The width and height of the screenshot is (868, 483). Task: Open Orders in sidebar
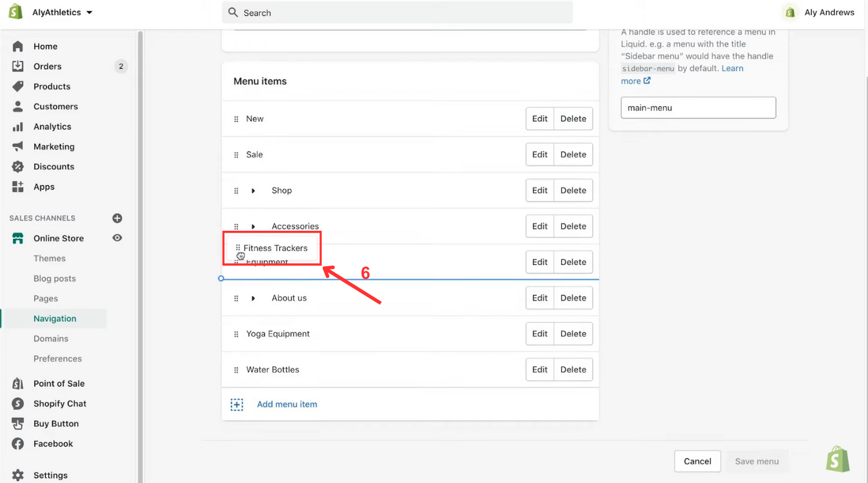48,66
